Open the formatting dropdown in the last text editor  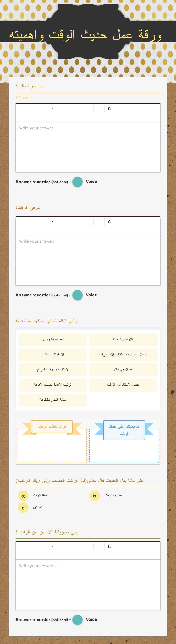pos(52,547)
